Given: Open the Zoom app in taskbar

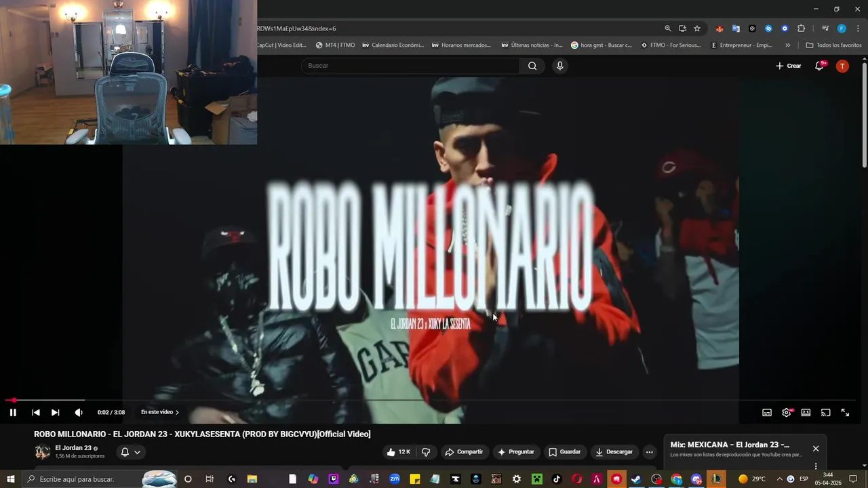Looking at the screenshot, I should coord(395,479).
